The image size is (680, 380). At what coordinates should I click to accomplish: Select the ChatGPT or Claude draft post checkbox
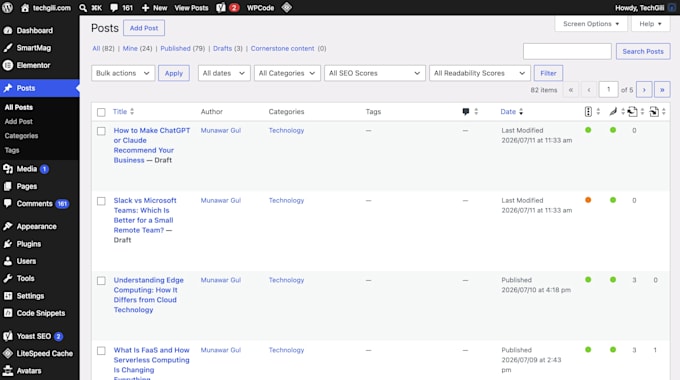tap(101, 131)
